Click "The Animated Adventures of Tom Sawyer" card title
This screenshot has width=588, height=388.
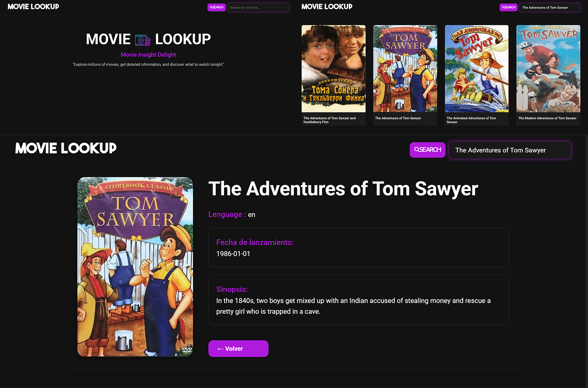(471, 120)
